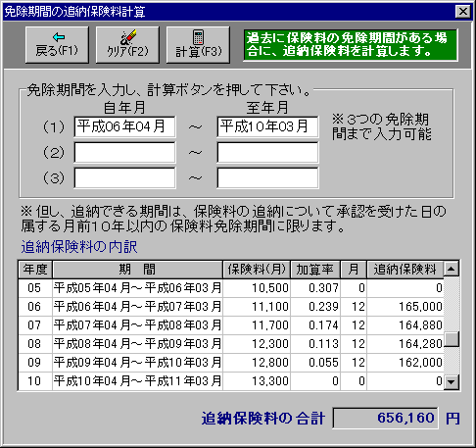Click the premium cell 10,500
The width and height of the screenshot is (476, 448).
pyautogui.click(x=257, y=288)
